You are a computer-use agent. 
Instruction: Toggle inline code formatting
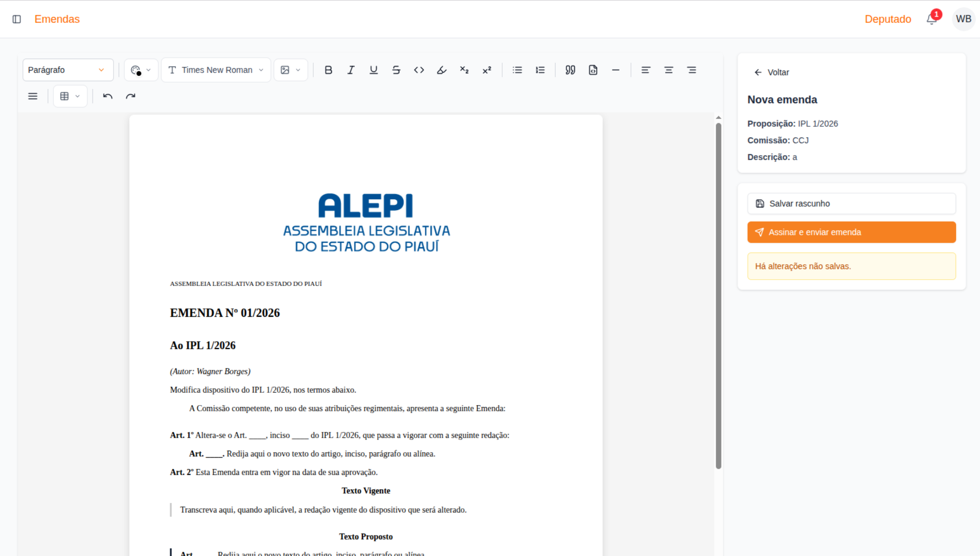pyautogui.click(x=419, y=70)
